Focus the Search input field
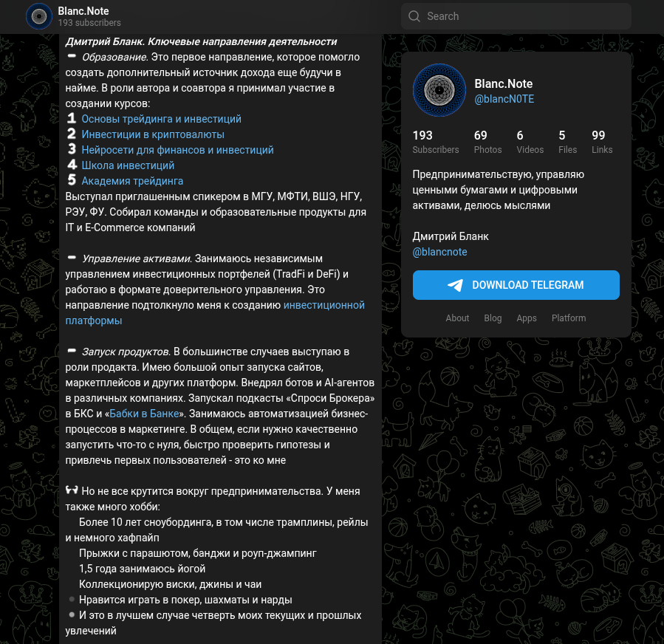The image size is (664, 644). [x=516, y=16]
